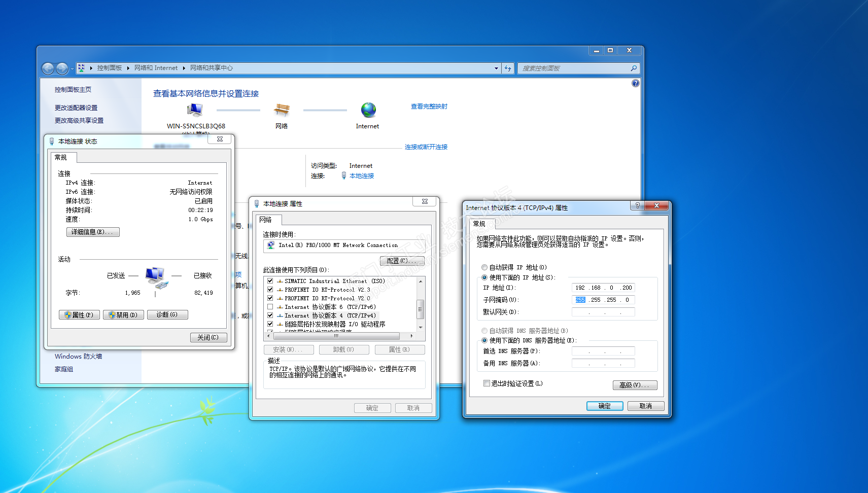Click the Internet globe icon
The image size is (868, 493).
(x=368, y=110)
